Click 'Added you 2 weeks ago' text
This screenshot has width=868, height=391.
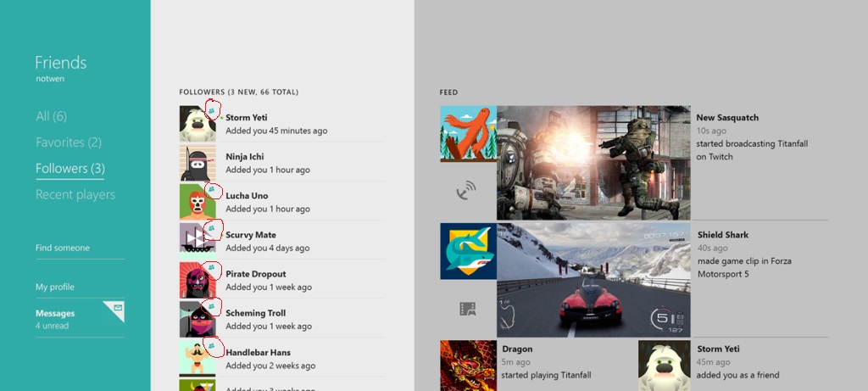click(270, 366)
